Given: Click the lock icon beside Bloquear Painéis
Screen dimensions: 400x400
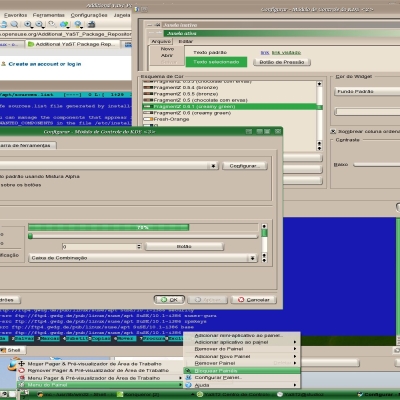Looking at the screenshot, I should pos(188,371).
